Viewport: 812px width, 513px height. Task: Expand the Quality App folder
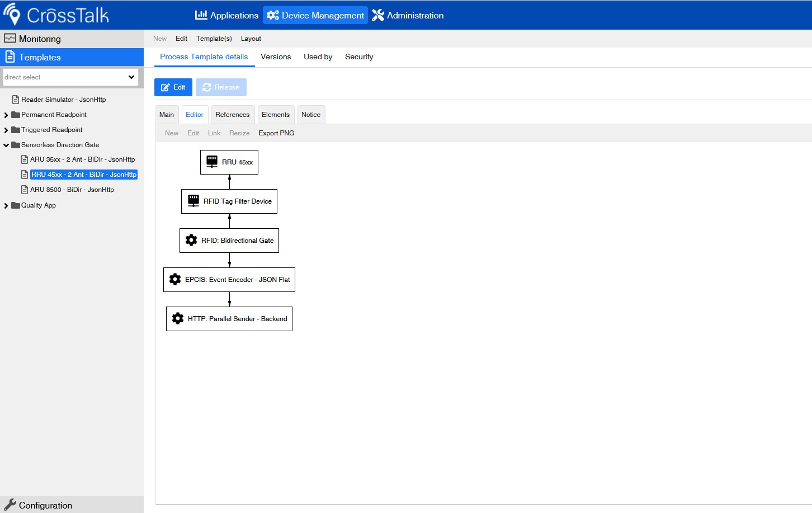click(6, 206)
